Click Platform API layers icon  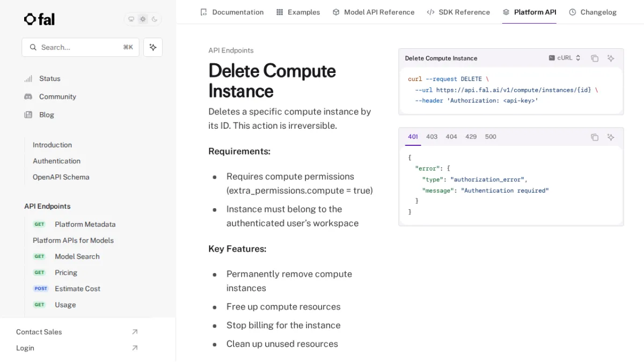click(506, 12)
